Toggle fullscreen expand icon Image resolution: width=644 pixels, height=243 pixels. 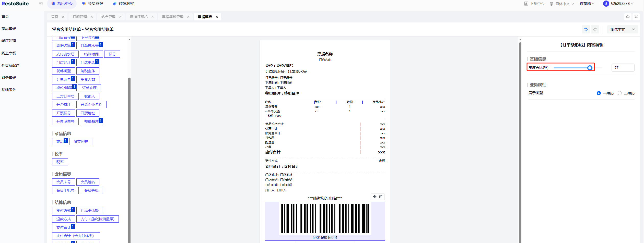pyautogui.click(x=636, y=17)
